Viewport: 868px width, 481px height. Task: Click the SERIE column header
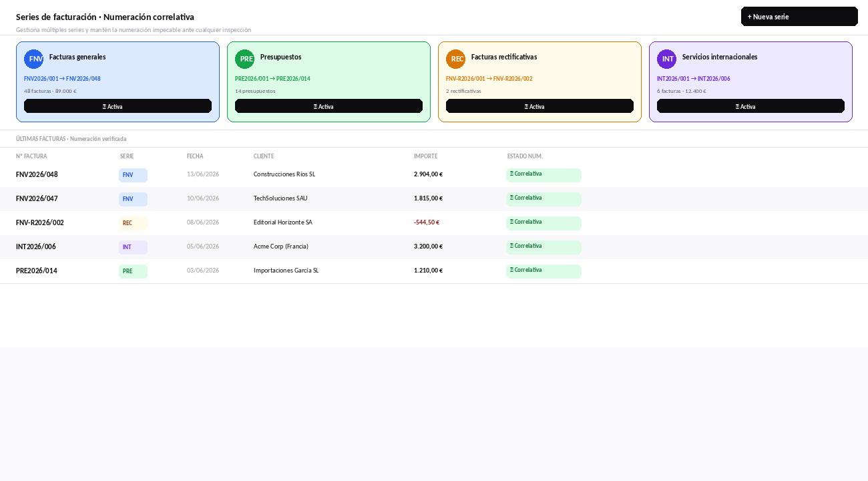[x=127, y=156]
